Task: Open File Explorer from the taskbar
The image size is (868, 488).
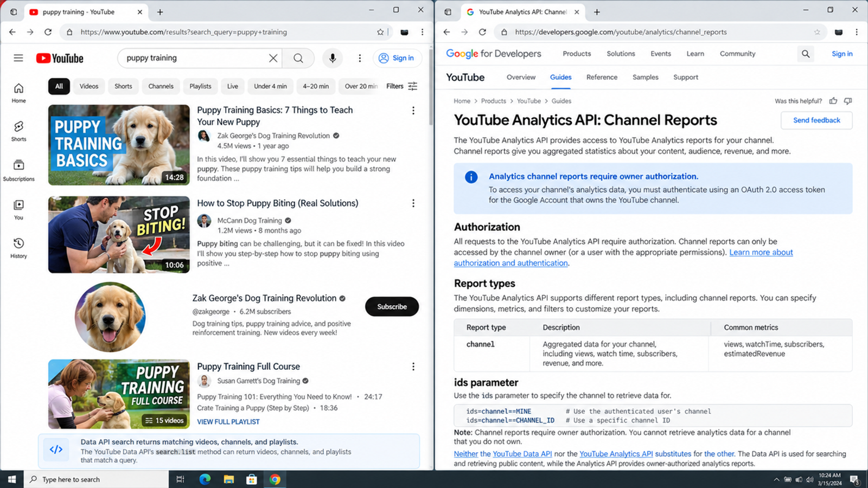Action: point(228,479)
